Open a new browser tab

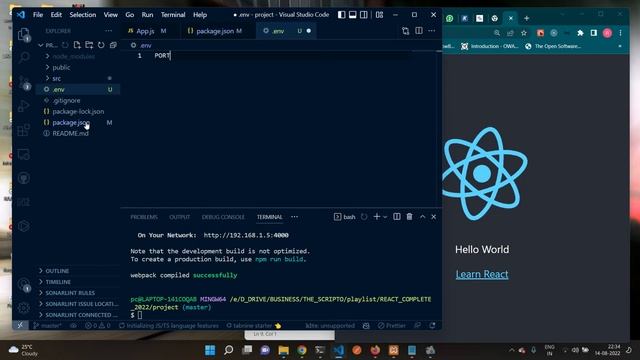[x=527, y=18]
